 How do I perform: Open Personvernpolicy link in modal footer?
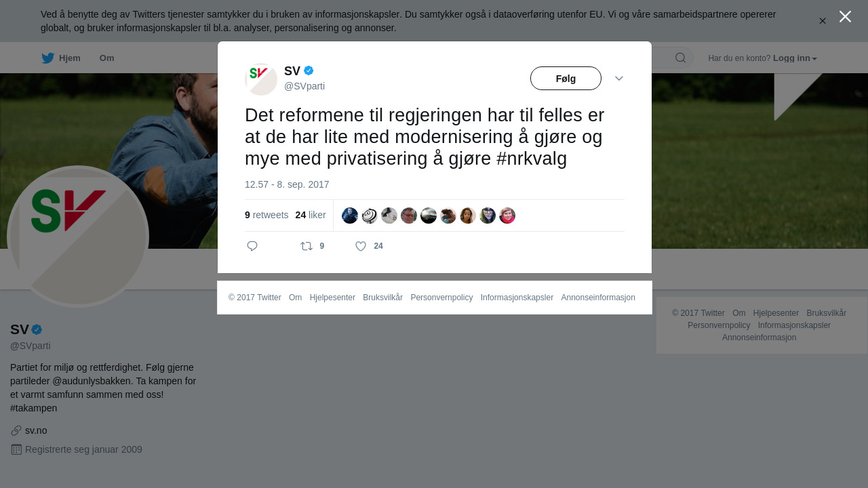click(441, 298)
